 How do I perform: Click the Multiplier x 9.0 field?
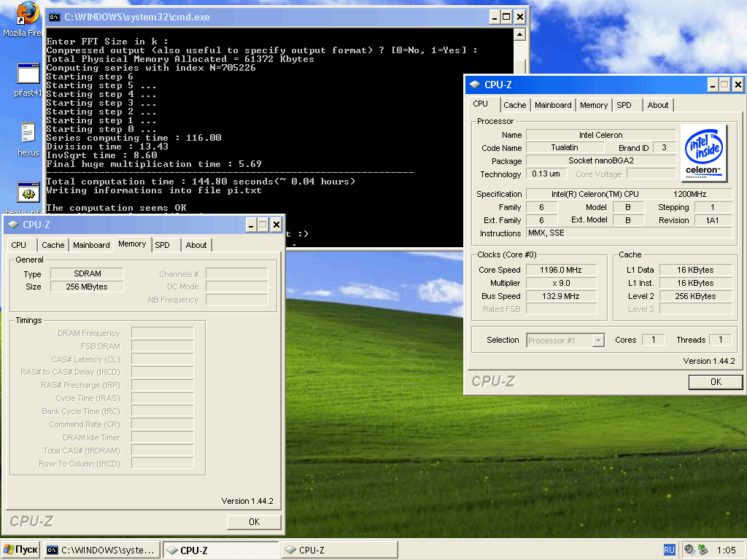(561, 284)
